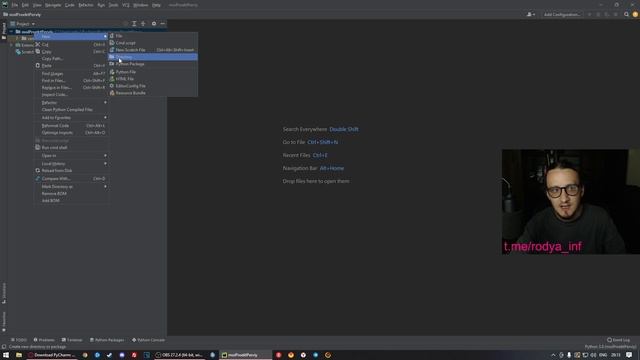Click Reload from Disk entry
This screenshot has height=360, width=640.
coord(71,171)
